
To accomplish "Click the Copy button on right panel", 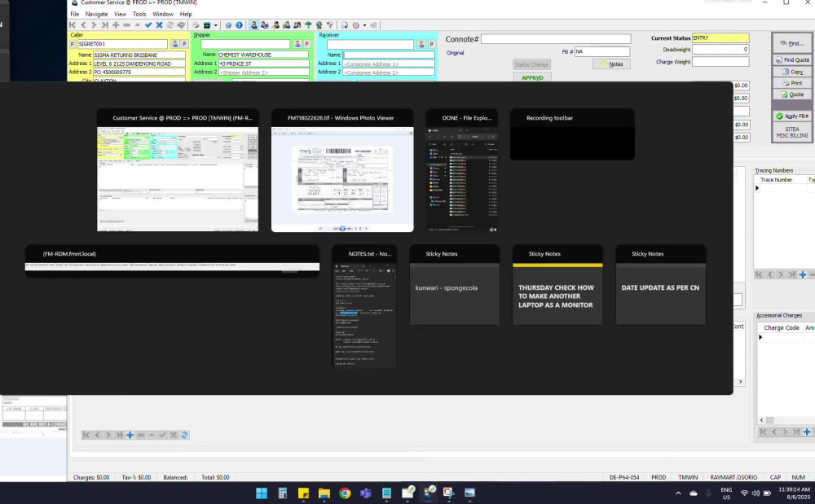I will [792, 72].
